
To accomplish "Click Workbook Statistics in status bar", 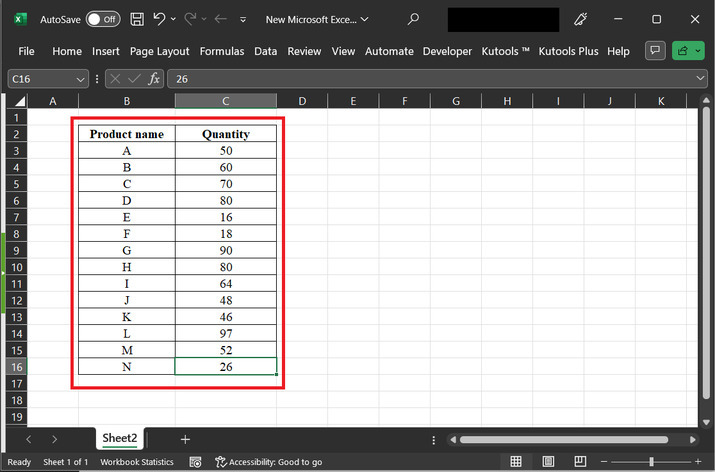I will (x=137, y=462).
